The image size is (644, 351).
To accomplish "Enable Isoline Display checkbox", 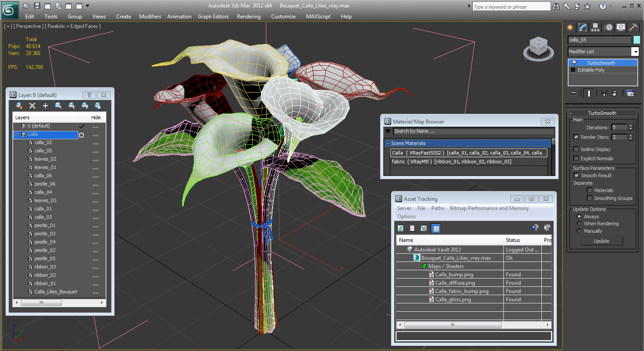I will (576, 149).
